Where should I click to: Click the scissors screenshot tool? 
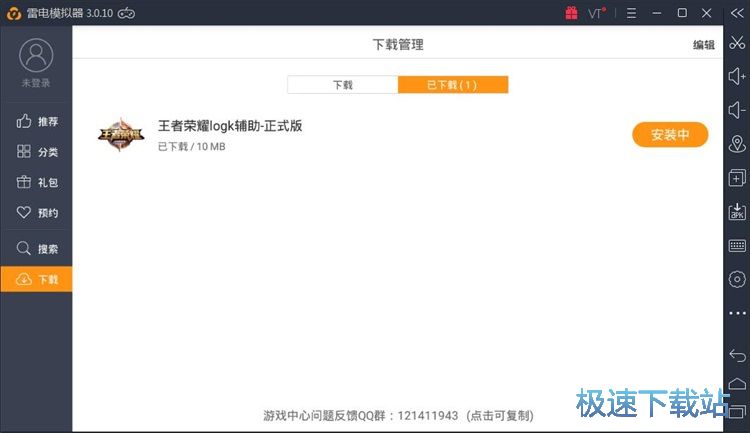[737, 43]
